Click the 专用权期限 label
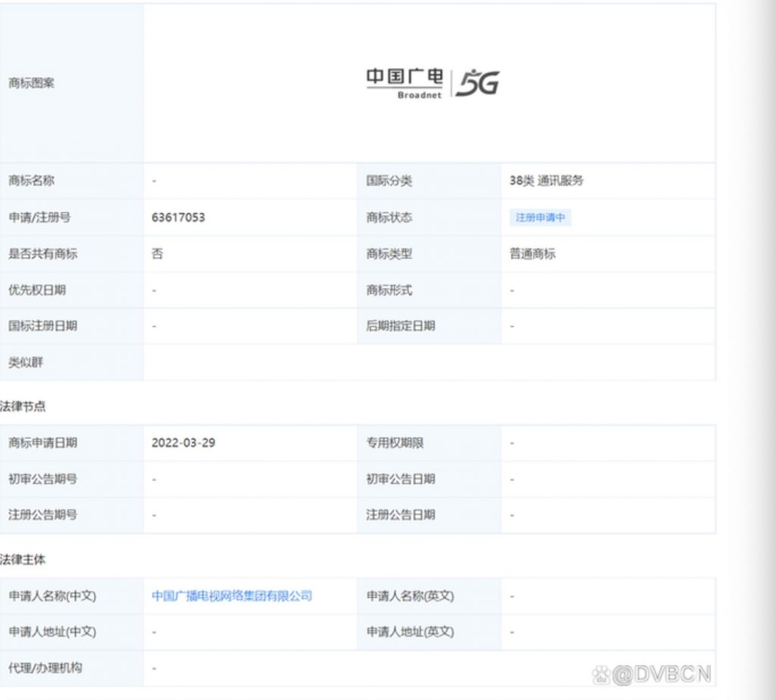776x700 pixels. coord(395,442)
